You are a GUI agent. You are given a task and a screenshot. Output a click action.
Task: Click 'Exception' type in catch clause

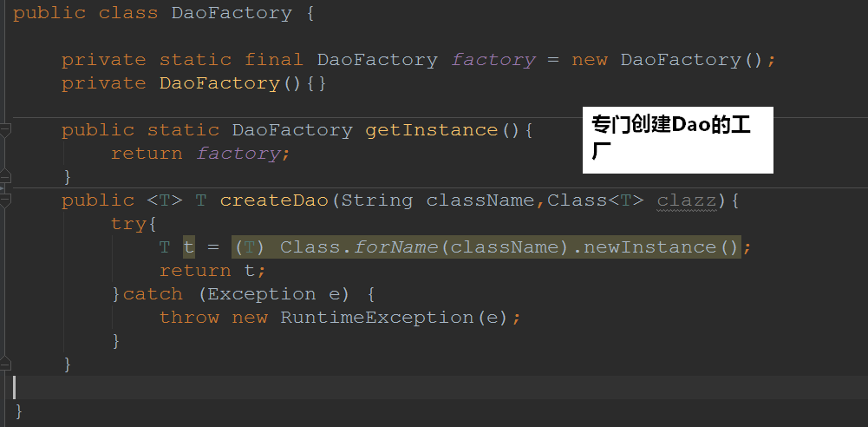click(x=261, y=293)
